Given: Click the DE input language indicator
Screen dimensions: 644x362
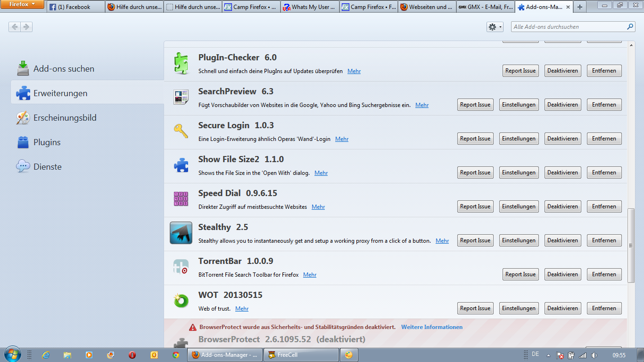Looking at the screenshot, I should (x=536, y=354).
